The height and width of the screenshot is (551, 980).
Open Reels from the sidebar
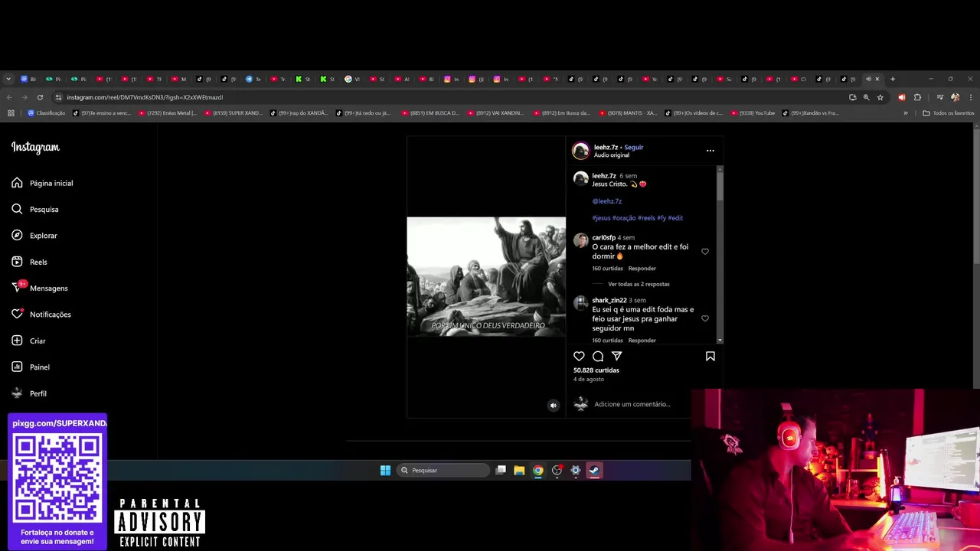coord(29,262)
